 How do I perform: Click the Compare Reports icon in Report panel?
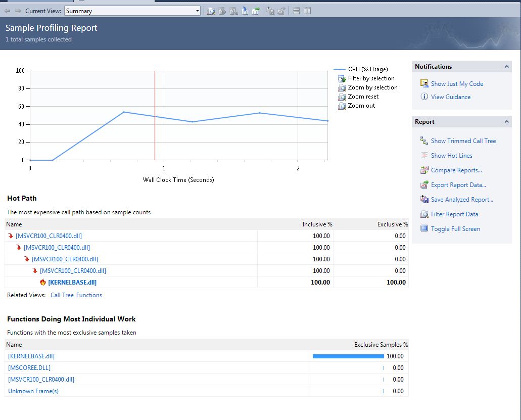[x=423, y=170]
